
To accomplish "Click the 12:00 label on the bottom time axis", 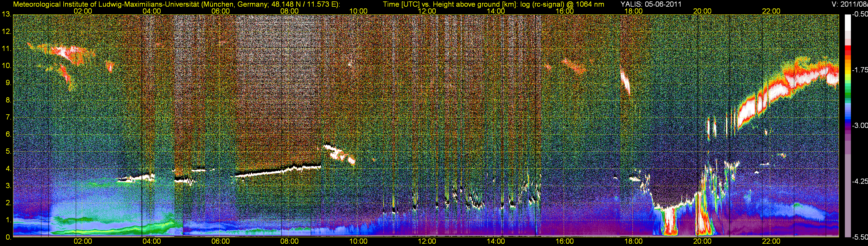I will (427, 241).
